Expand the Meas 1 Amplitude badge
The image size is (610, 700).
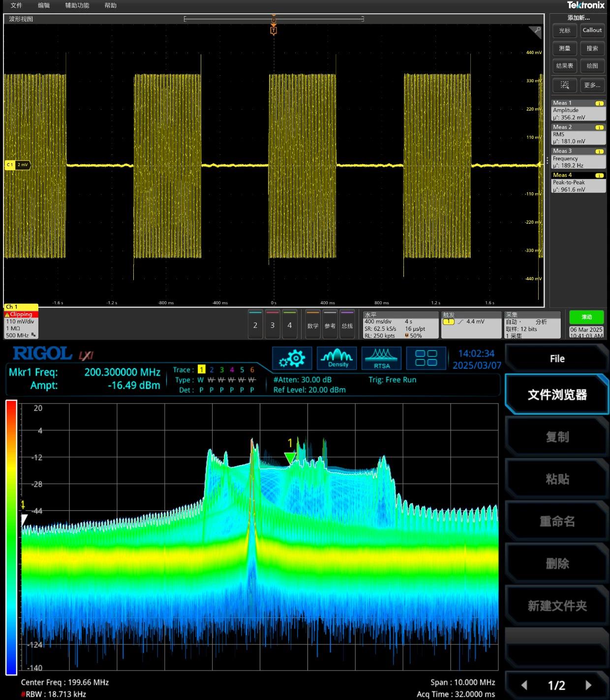point(578,111)
